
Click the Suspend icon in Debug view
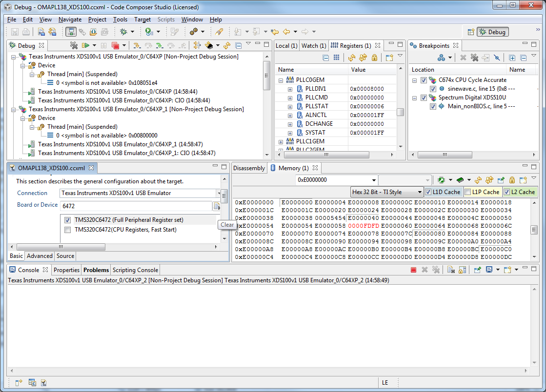pyautogui.click(x=104, y=45)
